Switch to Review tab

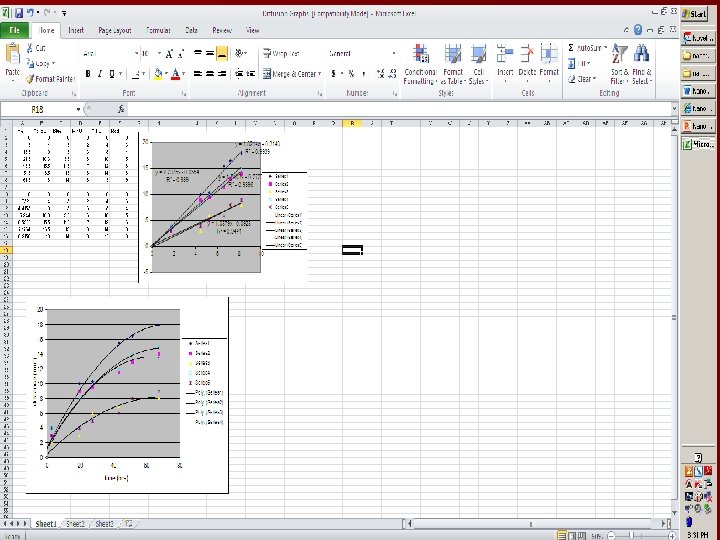(x=222, y=30)
